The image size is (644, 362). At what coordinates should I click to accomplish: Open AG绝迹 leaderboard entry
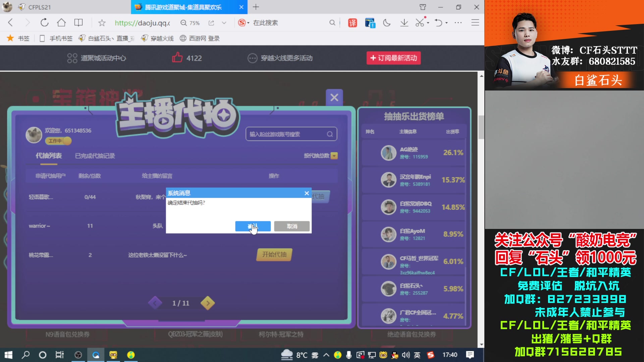pyautogui.click(x=414, y=153)
